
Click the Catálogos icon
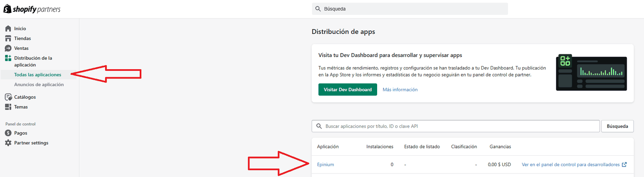[8, 97]
